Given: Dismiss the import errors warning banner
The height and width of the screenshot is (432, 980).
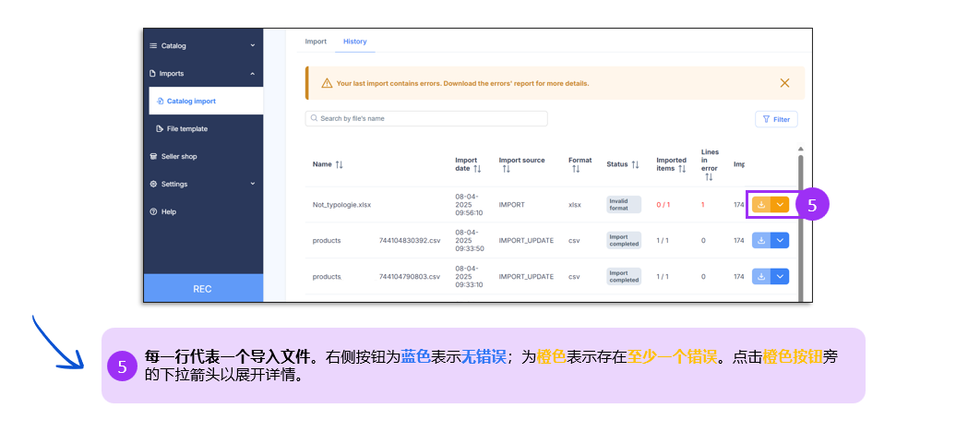Looking at the screenshot, I should 784,83.
